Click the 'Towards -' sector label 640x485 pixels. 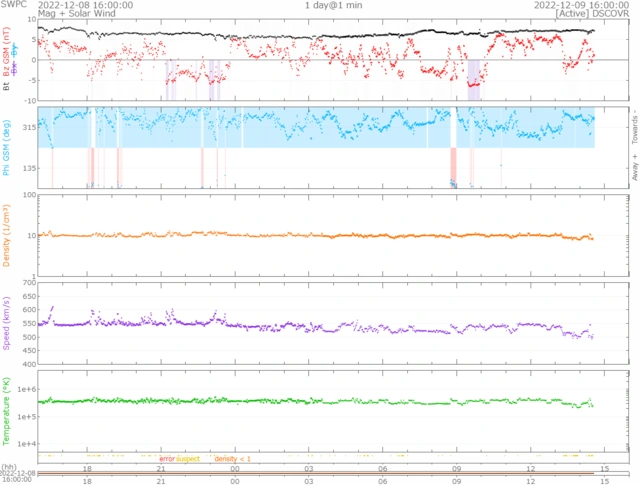tap(633, 125)
